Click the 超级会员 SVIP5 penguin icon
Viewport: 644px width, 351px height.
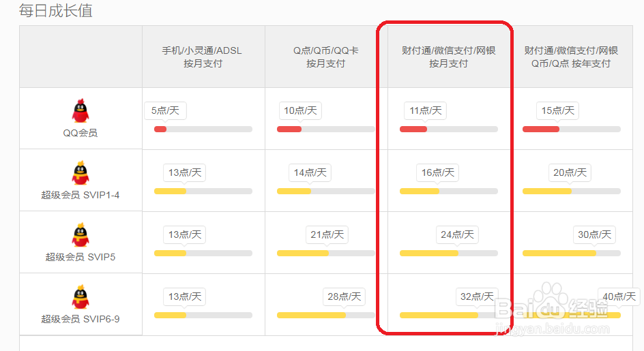coord(80,235)
